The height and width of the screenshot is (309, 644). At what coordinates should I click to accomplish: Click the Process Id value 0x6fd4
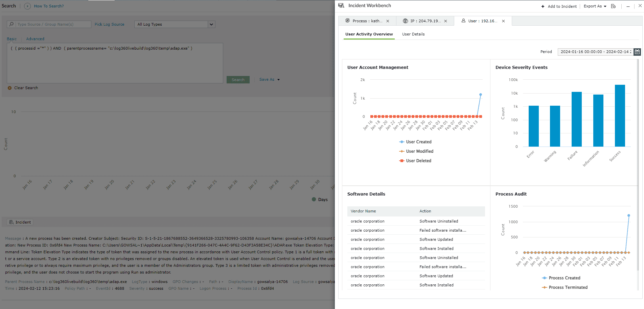coord(268,288)
